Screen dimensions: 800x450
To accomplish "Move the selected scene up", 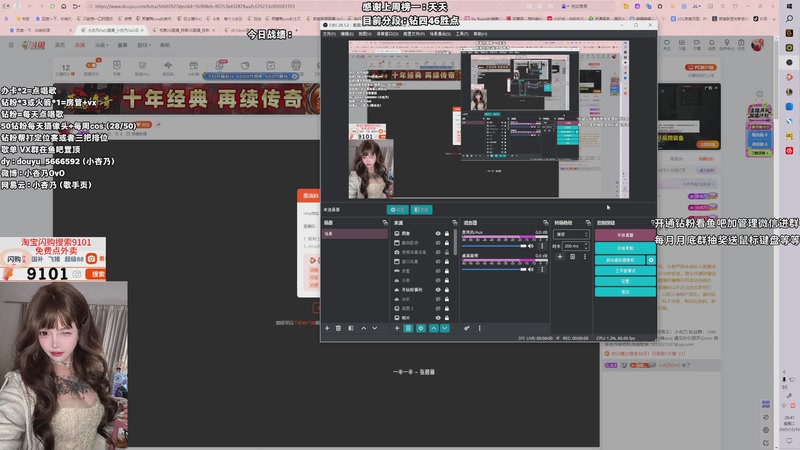I will coord(364,328).
